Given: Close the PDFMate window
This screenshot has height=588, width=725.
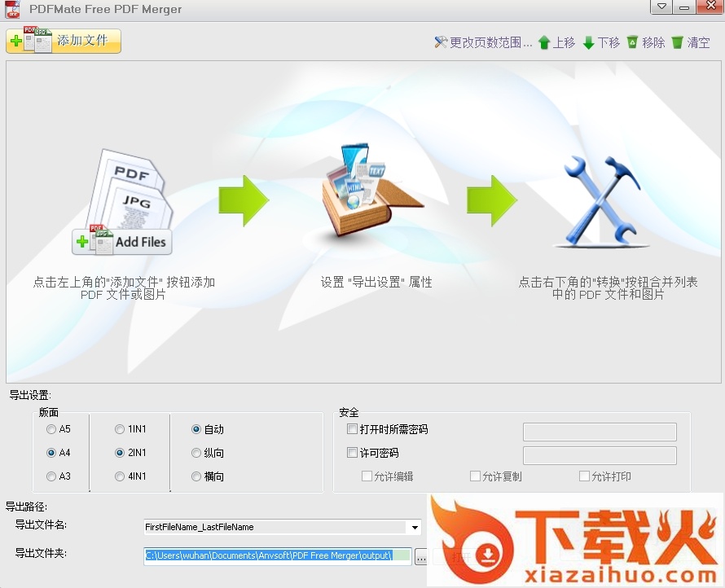Looking at the screenshot, I should click(x=710, y=7).
